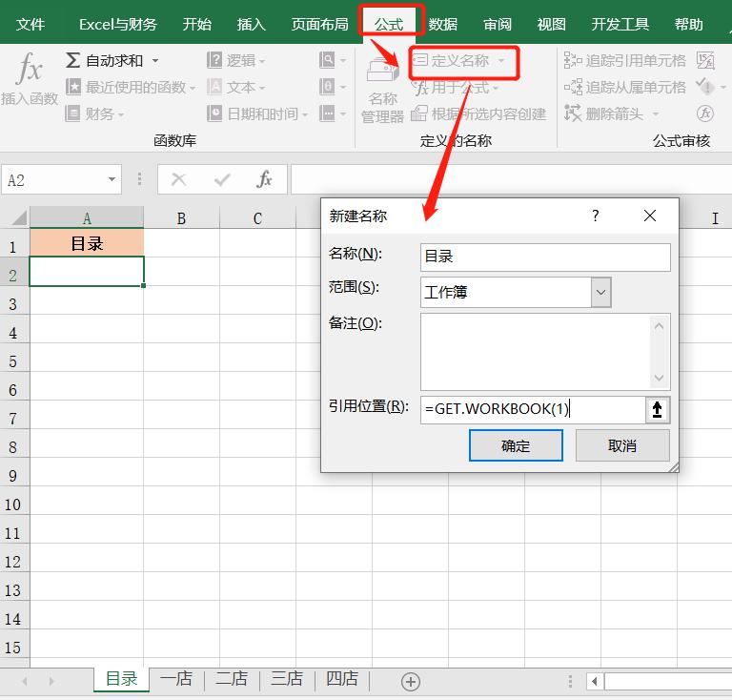Open the File tab
The image size is (732, 700).
click(30, 24)
